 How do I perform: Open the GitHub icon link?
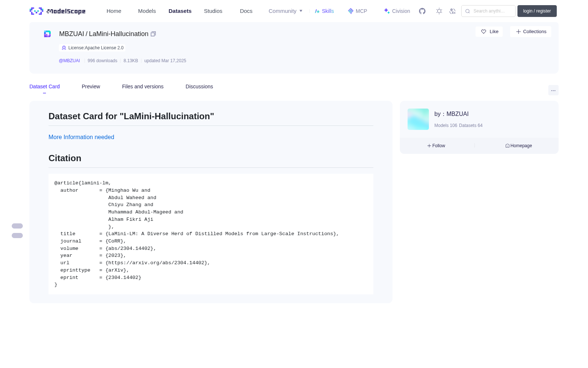422,11
